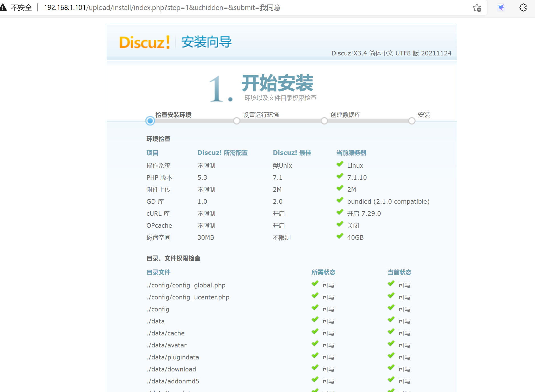The image size is (535, 392).
Task: Click the ./data/download directory text
Action: (171, 369)
